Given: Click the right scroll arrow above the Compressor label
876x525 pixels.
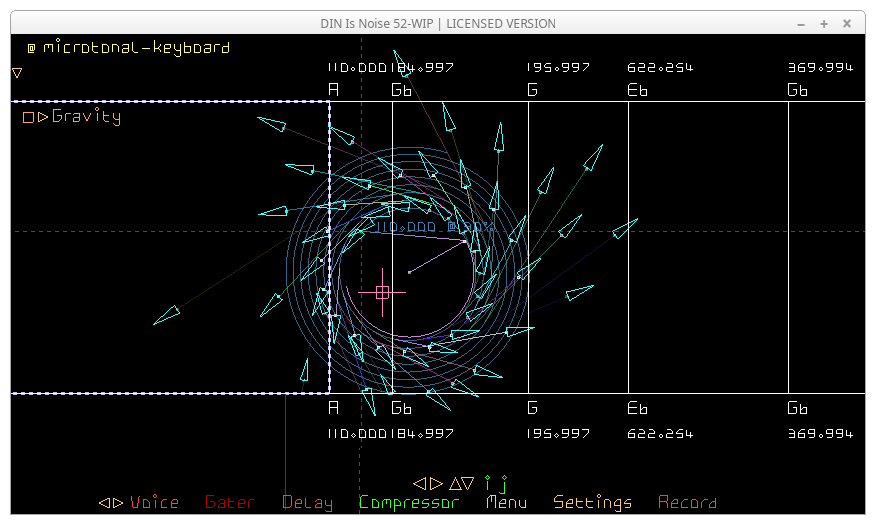Looking at the screenshot, I should coord(435,483).
